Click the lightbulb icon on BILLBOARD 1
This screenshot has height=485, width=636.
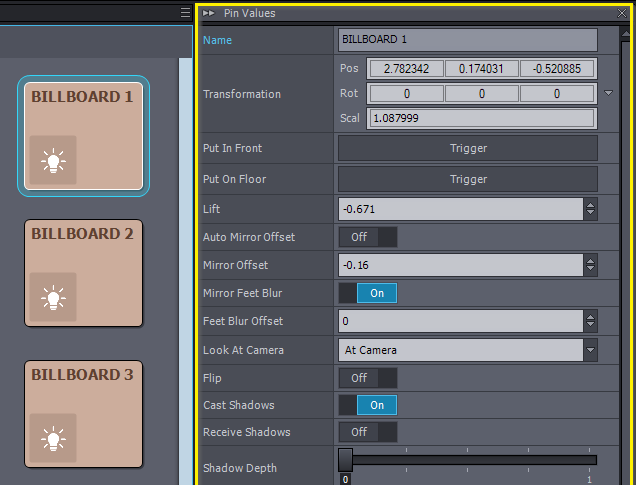53,161
